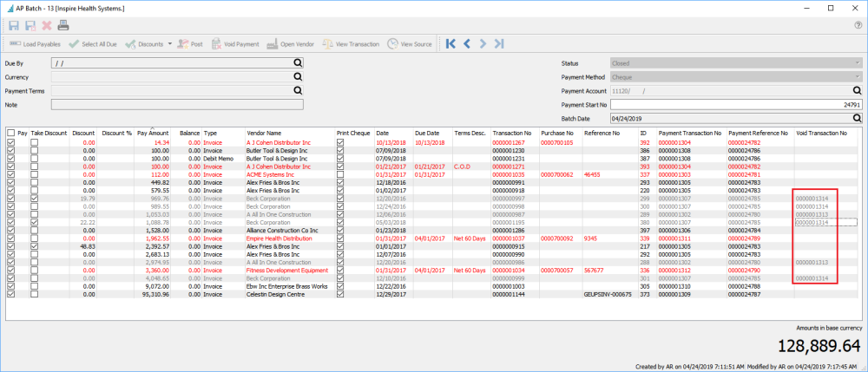868x372 pixels.
Task: Click the Void Payment button
Action: click(235, 43)
